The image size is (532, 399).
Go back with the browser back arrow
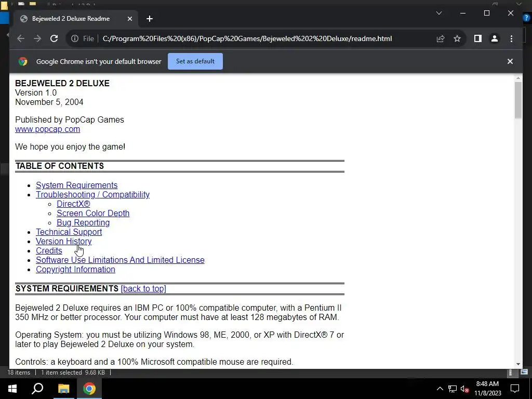tap(21, 38)
